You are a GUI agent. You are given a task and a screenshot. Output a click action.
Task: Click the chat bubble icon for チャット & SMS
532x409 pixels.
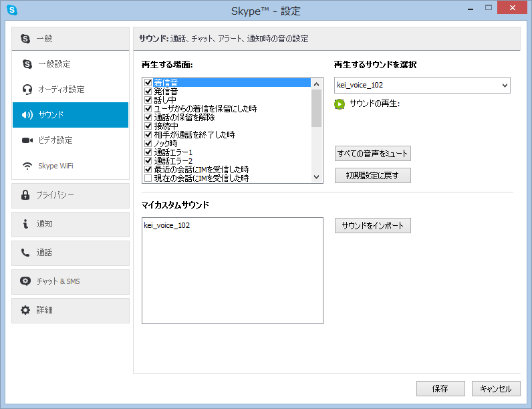pyautogui.click(x=25, y=281)
